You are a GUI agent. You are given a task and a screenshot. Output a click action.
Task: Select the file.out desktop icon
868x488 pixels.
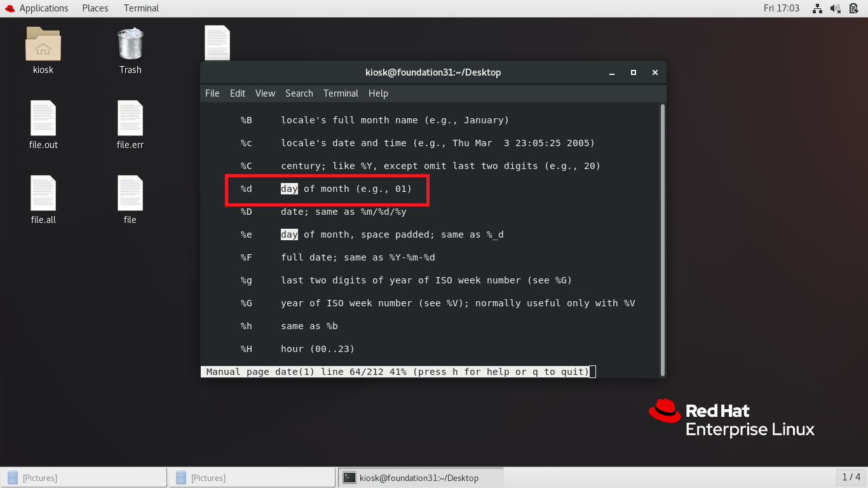pos(43,118)
